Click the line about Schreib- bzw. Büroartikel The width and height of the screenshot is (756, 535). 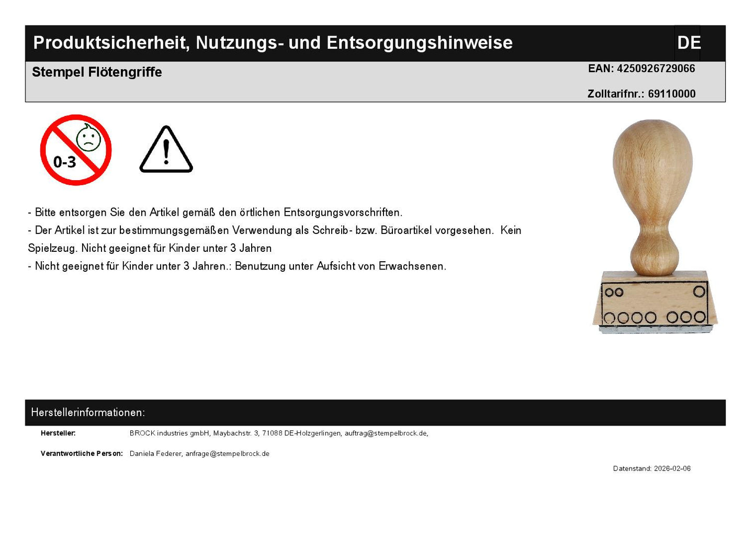click(274, 230)
